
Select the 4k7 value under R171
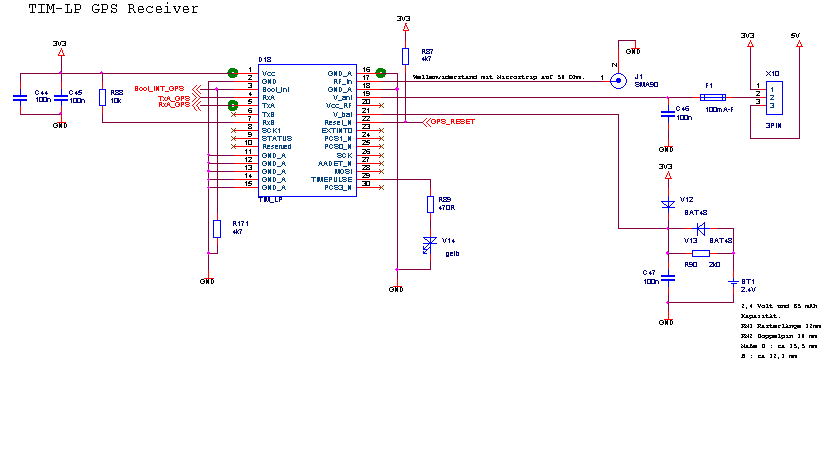(237, 232)
